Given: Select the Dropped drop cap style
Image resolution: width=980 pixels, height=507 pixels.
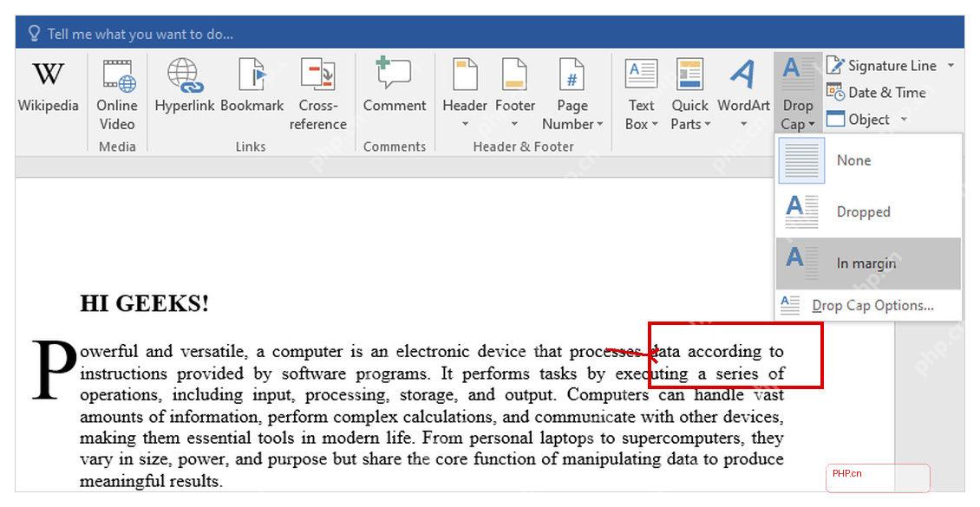Looking at the screenshot, I should 868,211.
